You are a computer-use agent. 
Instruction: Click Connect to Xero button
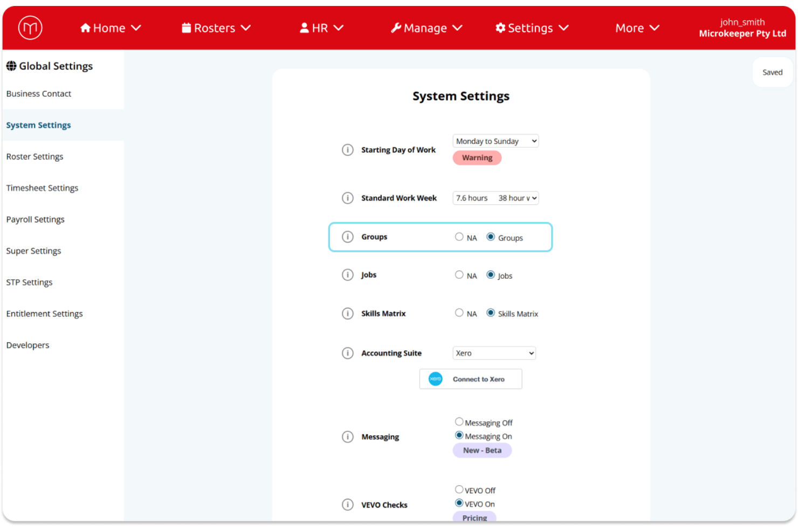471,379
